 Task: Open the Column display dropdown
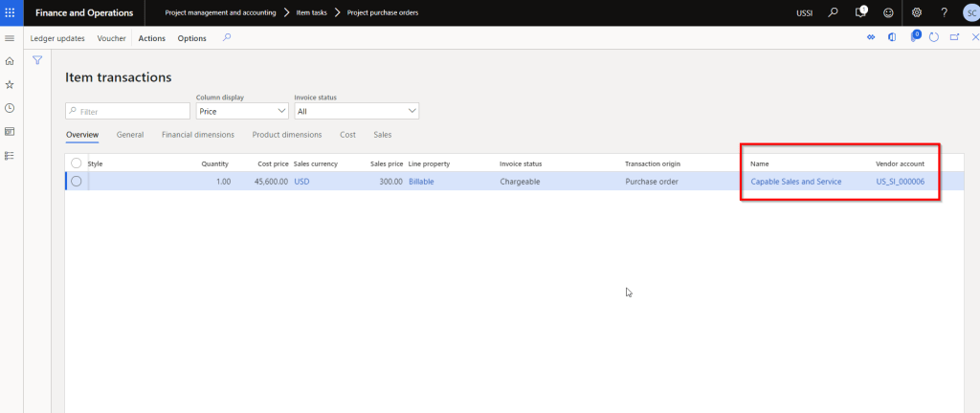[241, 111]
